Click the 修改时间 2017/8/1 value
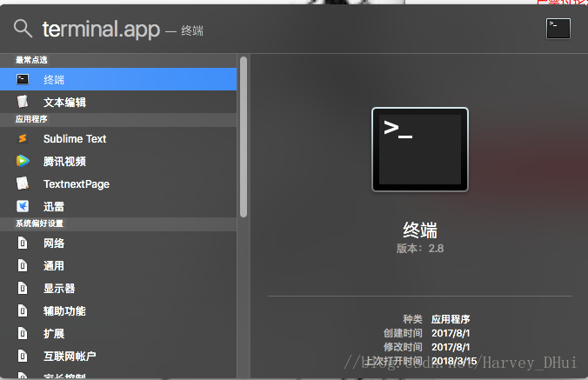This screenshot has height=380, width=588. point(451,347)
